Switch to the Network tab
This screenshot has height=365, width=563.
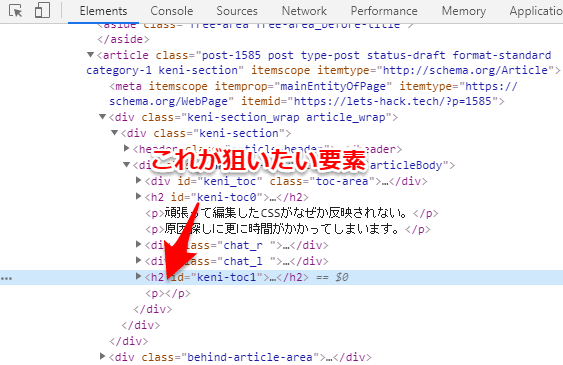(304, 11)
